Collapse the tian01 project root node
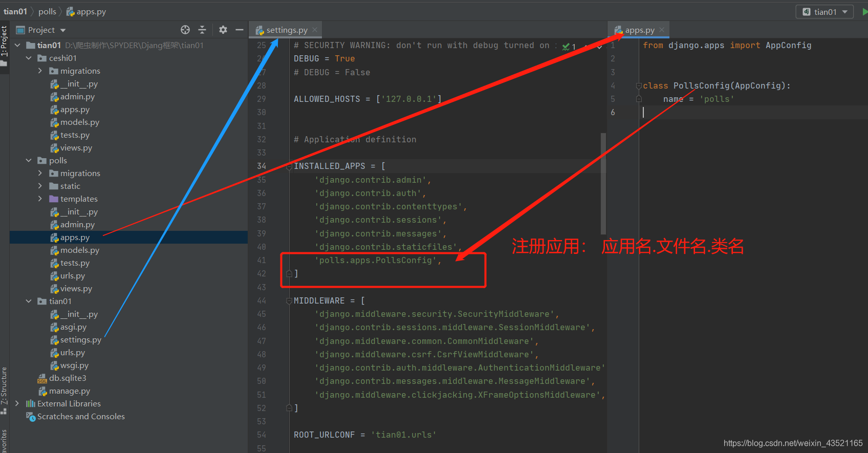Viewport: 868px width, 453px height. click(x=17, y=46)
